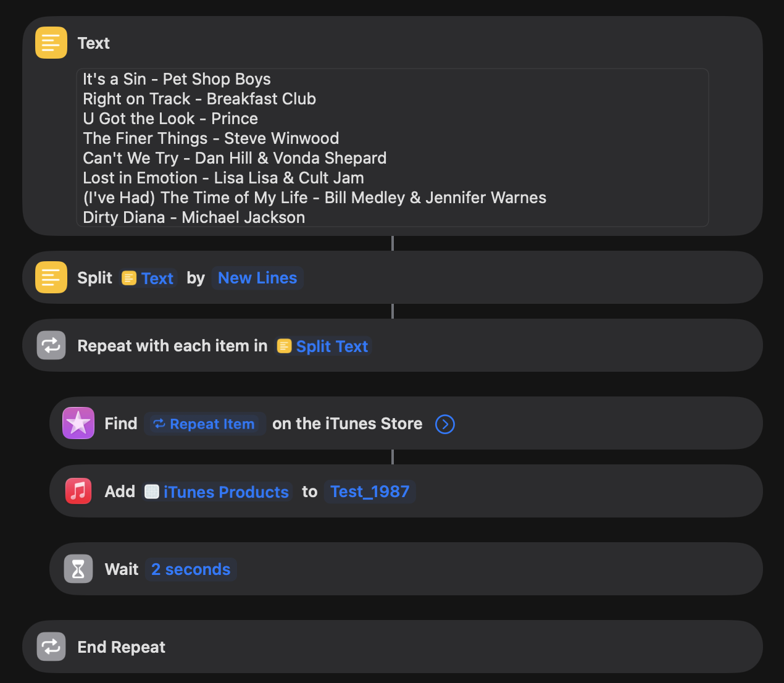Click the Text action title label
Screen dimensions: 784x683
pos(94,43)
